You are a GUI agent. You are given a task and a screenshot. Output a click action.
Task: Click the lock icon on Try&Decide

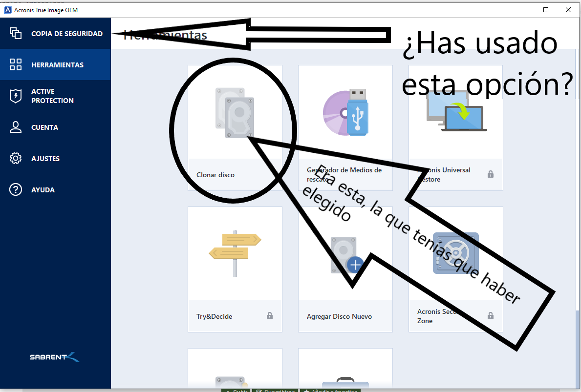point(270,316)
